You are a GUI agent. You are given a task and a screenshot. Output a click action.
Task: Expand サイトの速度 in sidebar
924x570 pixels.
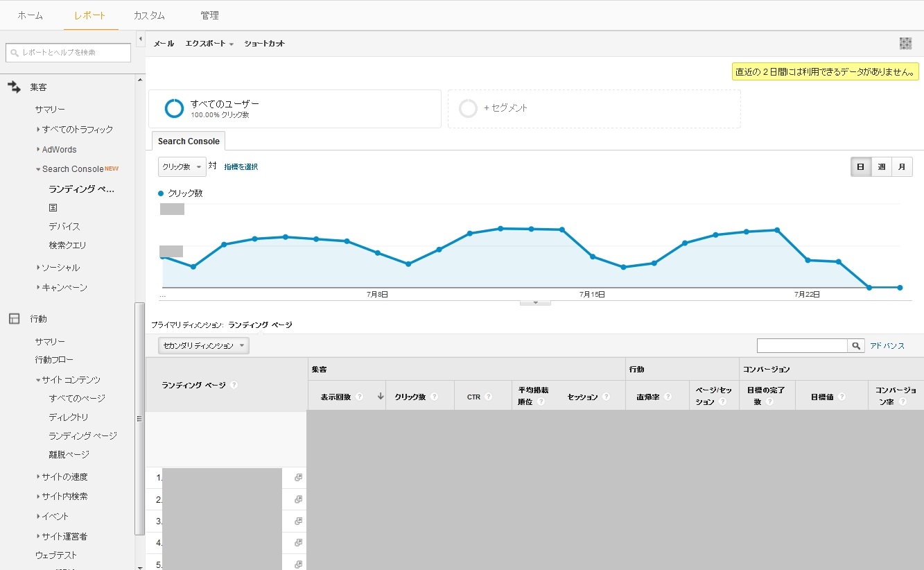coord(38,476)
